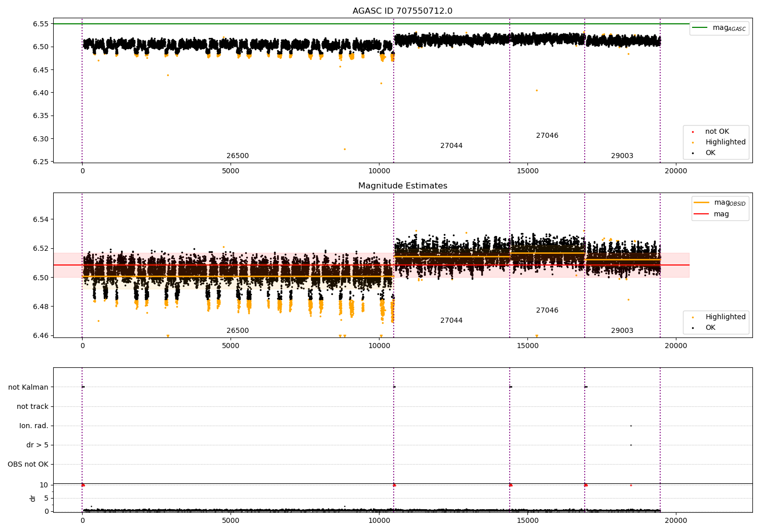Click the 27044 obsid label in top plot

pos(451,146)
